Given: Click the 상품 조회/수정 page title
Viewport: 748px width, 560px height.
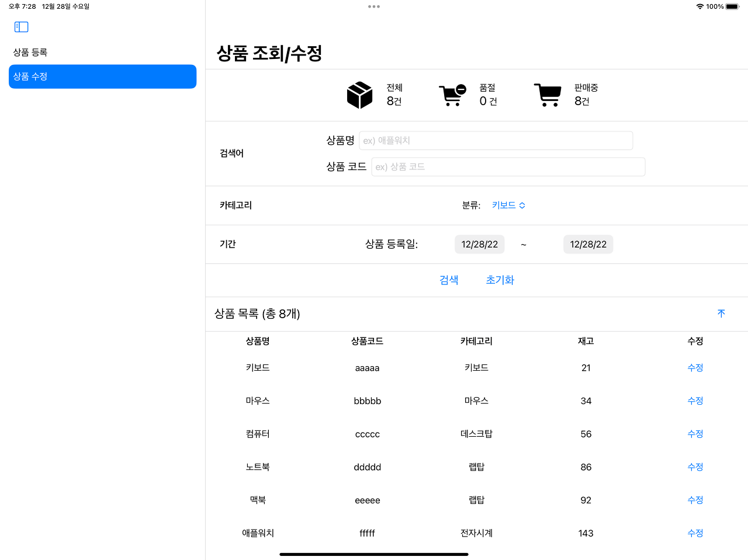Looking at the screenshot, I should (x=269, y=54).
